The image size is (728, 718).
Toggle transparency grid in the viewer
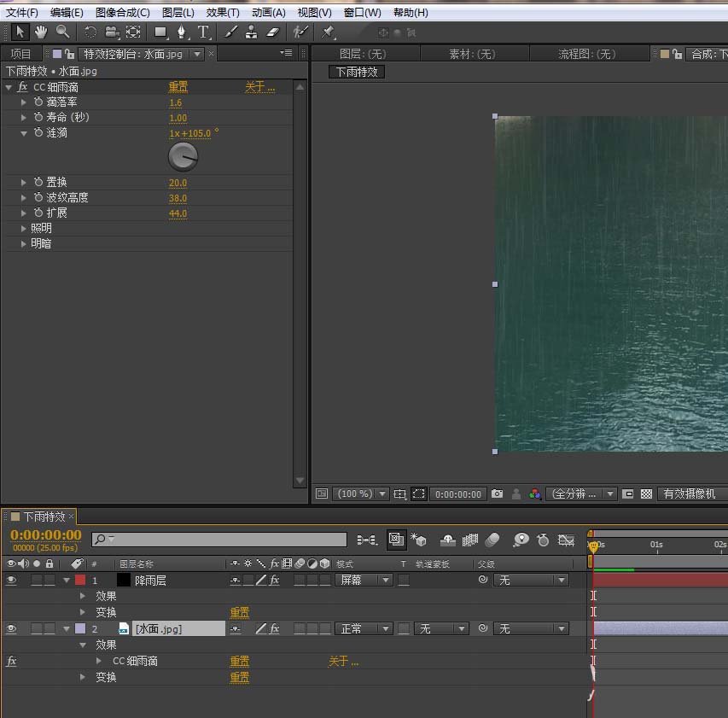tap(647, 493)
